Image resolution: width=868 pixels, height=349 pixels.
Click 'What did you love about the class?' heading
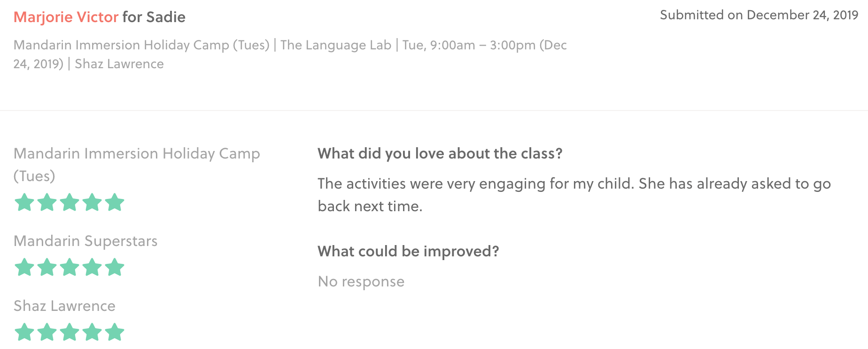coord(440,153)
